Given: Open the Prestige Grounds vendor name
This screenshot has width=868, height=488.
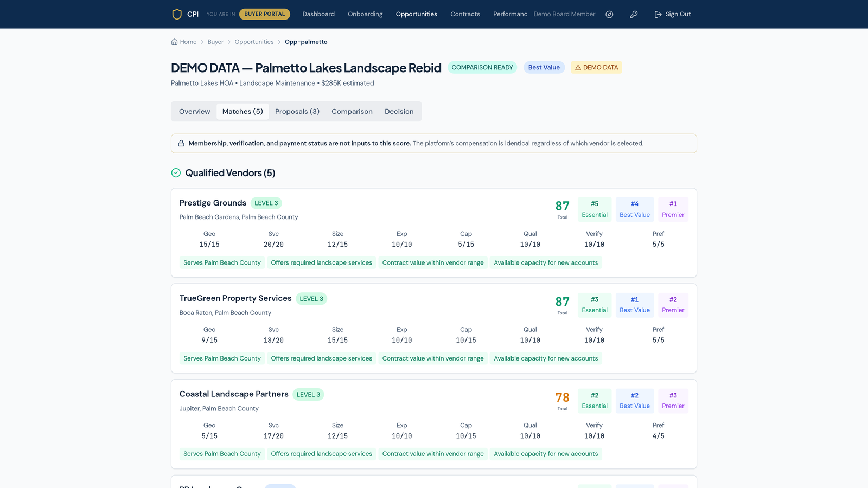Looking at the screenshot, I should pyautogui.click(x=213, y=203).
